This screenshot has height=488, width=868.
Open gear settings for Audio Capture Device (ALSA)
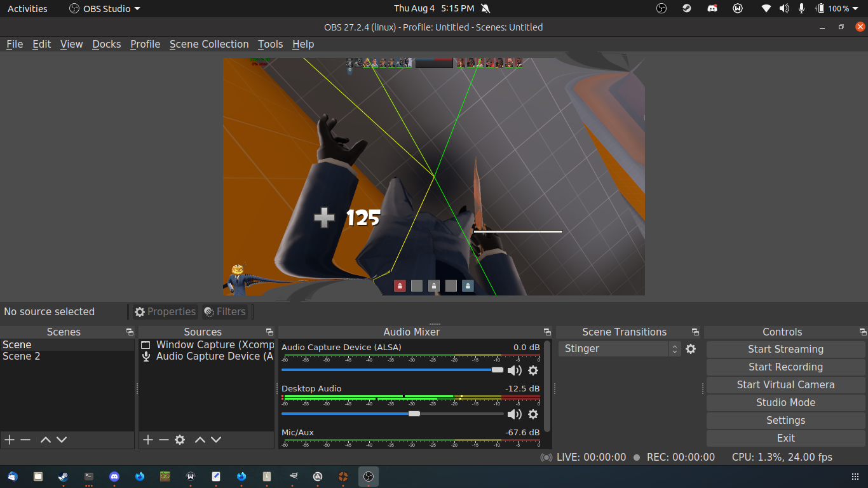click(533, 370)
